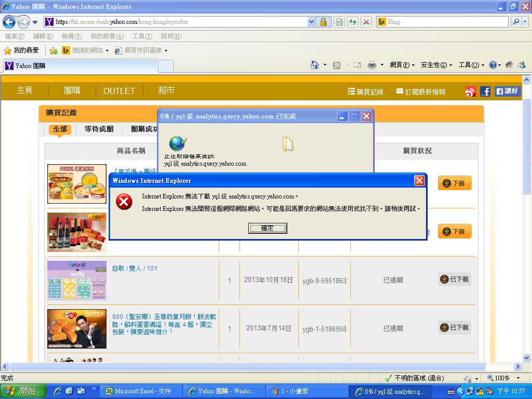Switch to Microsoft Excel taskbar window
The height and width of the screenshot is (399, 532).
click(x=141, y=392)
